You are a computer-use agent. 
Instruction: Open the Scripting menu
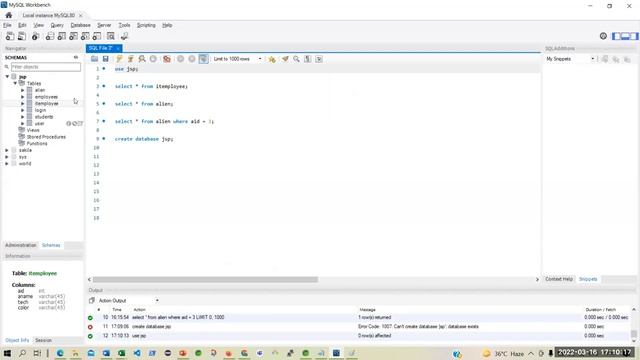tap(146, 25)
